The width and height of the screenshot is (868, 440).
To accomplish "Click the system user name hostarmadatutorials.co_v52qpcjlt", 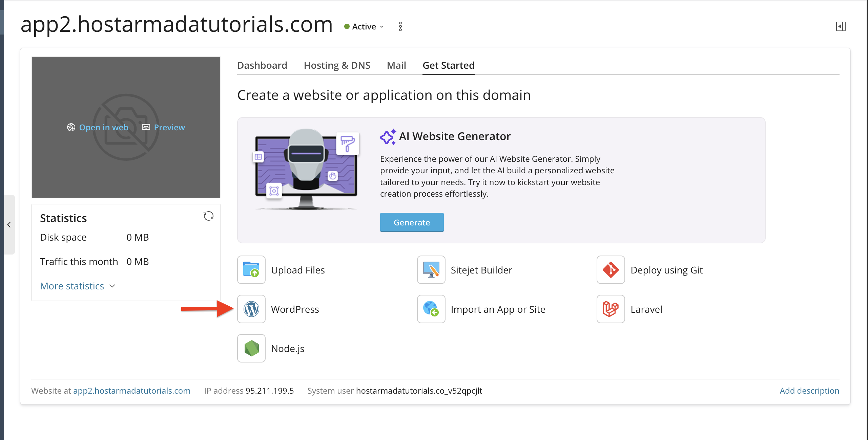I will click(x=419, y=391).
